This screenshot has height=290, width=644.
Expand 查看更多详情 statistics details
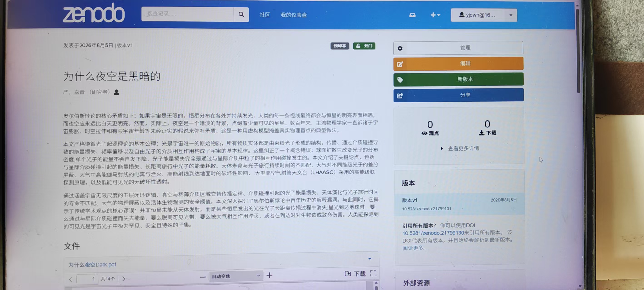pyautogui.click(x=460, y=149)
